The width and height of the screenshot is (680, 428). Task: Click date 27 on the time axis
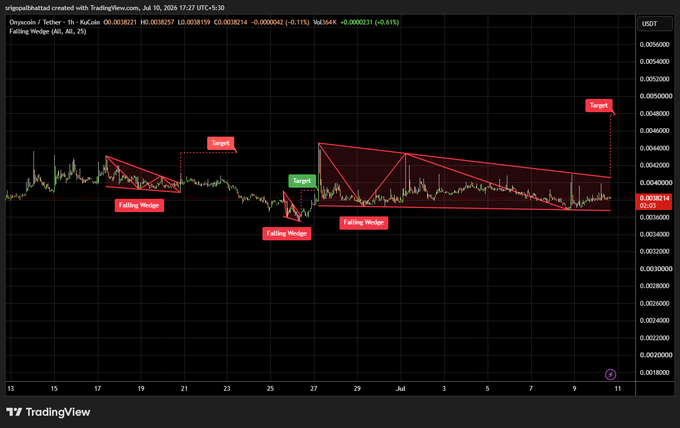click(x=314, y=389)
